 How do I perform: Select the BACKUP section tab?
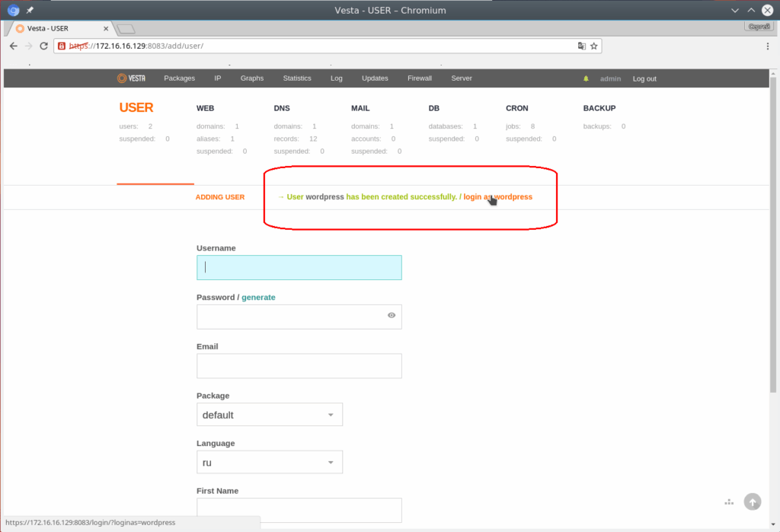599,108
